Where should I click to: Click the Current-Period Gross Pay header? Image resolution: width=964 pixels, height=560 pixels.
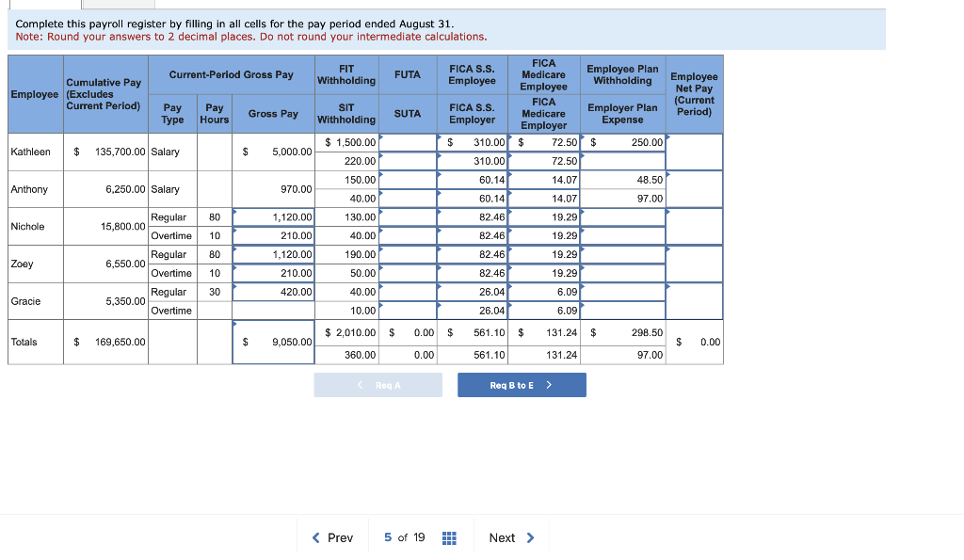click(232, 74)
